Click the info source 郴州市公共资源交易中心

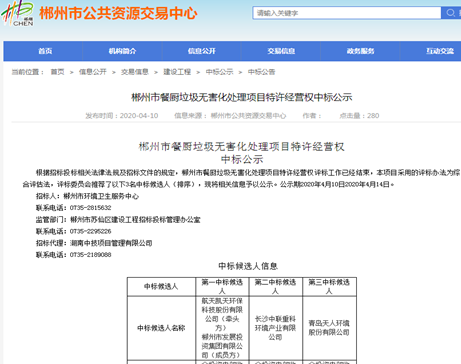tap(248, 116)
